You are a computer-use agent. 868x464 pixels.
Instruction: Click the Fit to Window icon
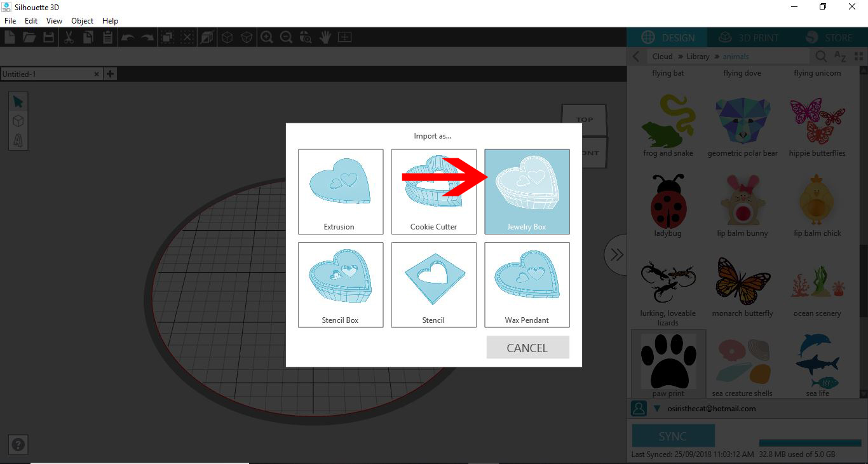[344, 38]
